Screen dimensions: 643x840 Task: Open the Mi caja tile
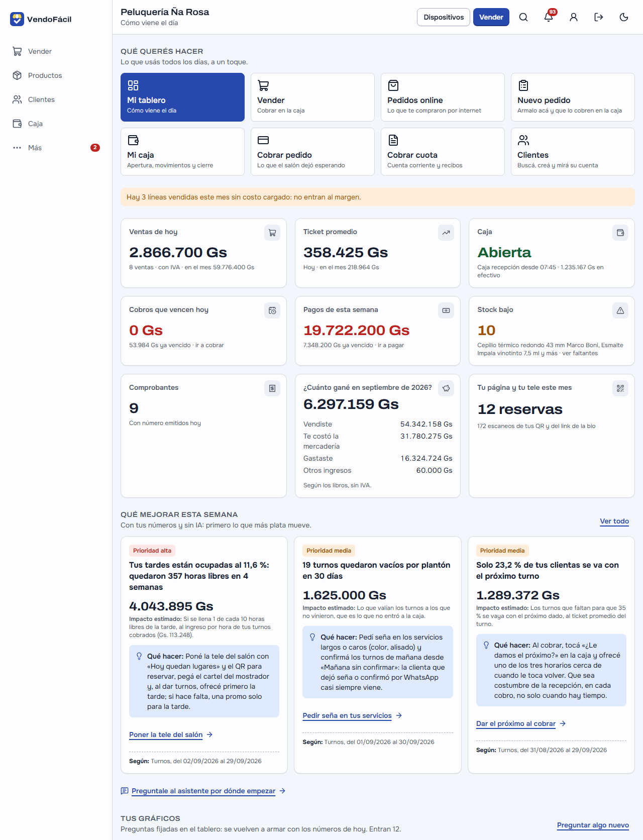point(182,152)
